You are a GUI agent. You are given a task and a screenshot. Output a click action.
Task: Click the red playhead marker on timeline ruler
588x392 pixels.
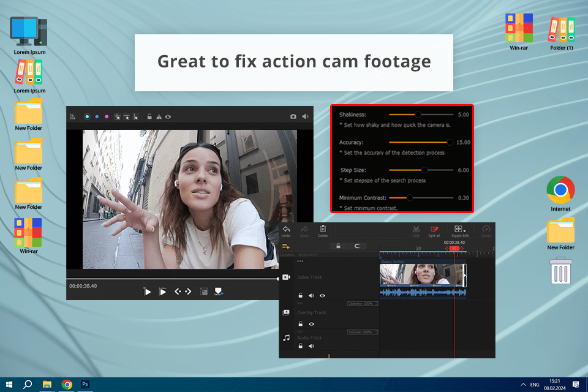454,248
